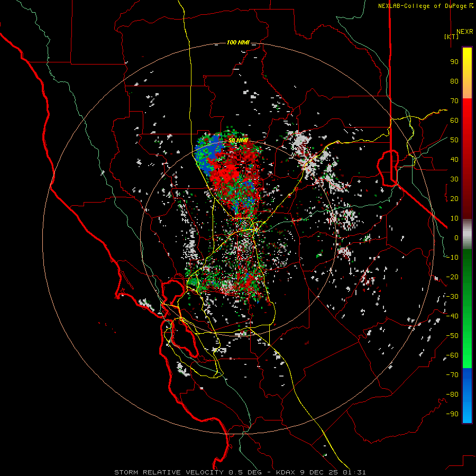
Task: Click the NEXR label above the color scale
Action: (465, 32)
